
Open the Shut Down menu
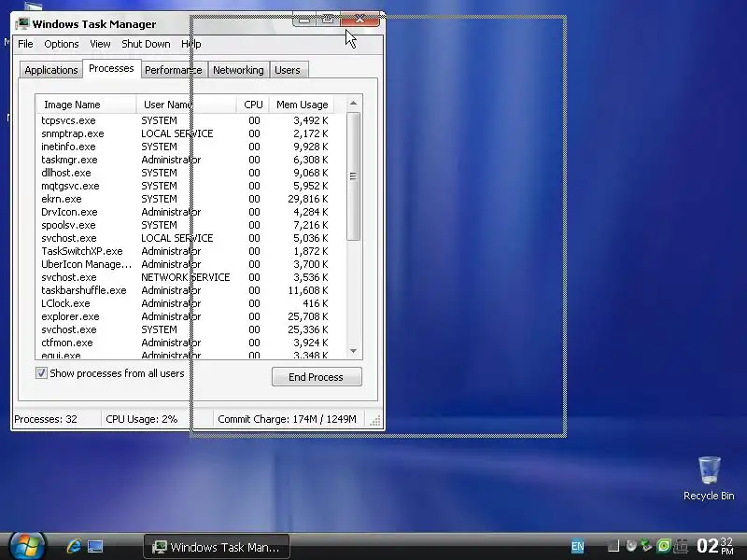coord(146,44)
